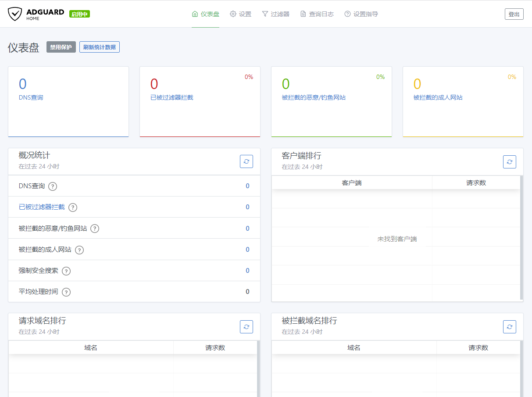This screenshot has height=397, width=532.
Task: Open 被拦截的成人网站 link in top card
Action: click(438, 97)
